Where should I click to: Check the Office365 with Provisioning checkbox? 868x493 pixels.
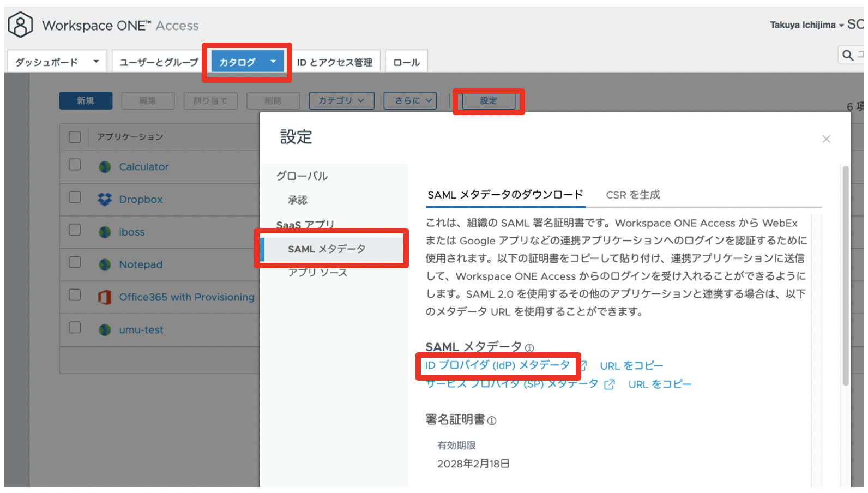click(75, 295)
